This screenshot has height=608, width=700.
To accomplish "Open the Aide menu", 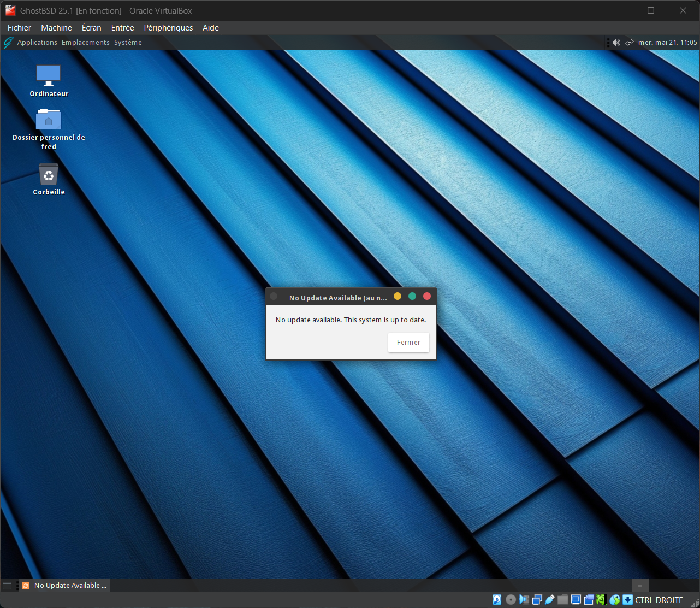I will click(x=211, y=28).
